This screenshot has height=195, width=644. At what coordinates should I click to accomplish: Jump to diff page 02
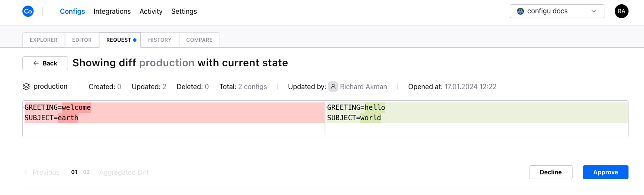[x=87, y=172]
